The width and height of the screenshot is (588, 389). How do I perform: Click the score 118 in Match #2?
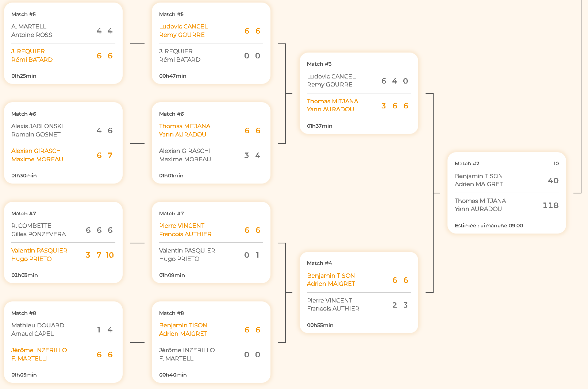tap(550, 205)
